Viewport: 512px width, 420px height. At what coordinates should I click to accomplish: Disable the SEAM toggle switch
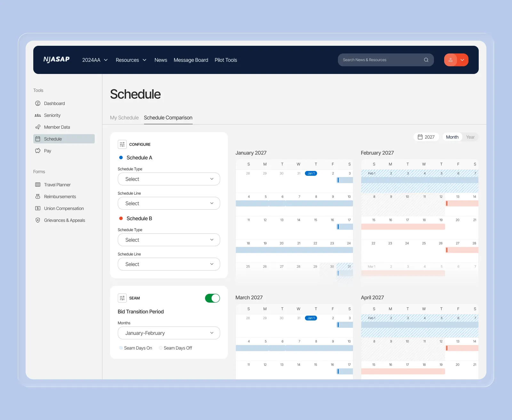(x=212, y=298)
